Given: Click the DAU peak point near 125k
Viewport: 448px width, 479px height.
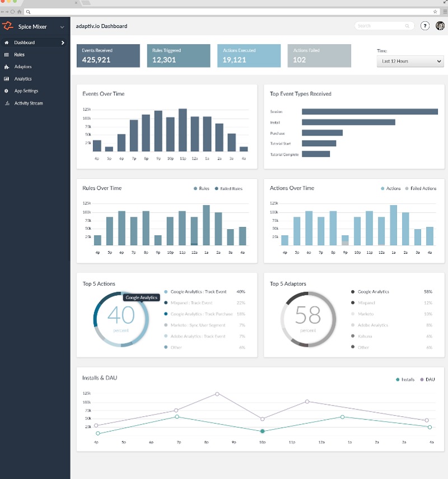Looking at the screenshot, I should [217, 394].
